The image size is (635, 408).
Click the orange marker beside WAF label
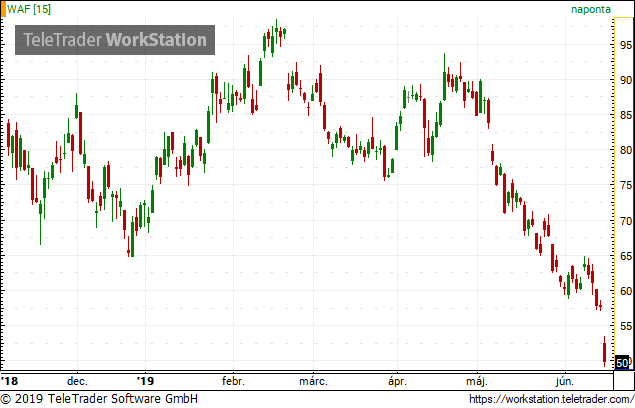(3, 9)
